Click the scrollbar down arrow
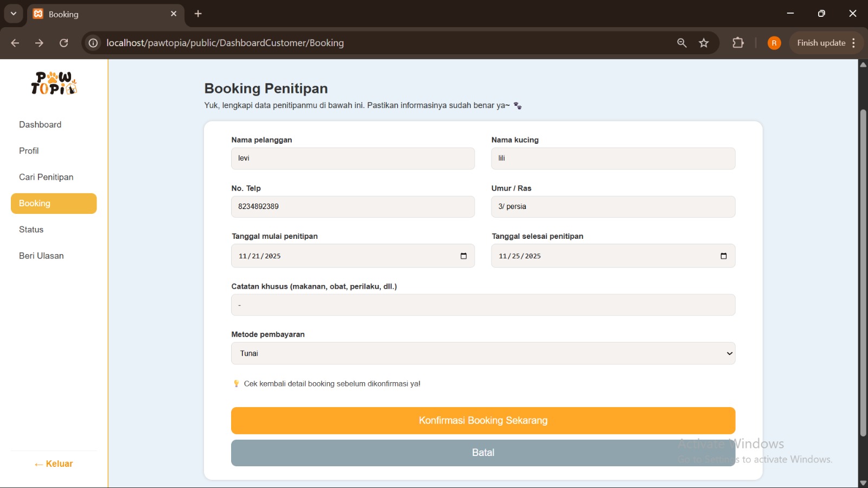868x488 pixels. click(863, 483)
